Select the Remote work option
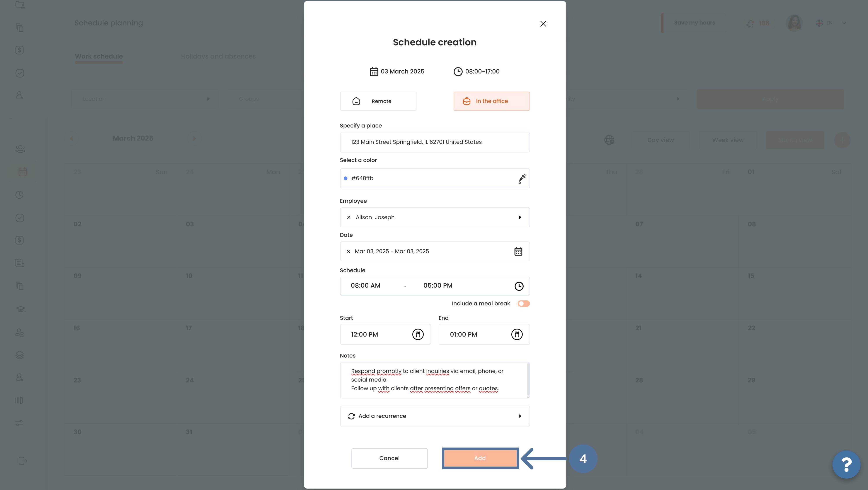Viewport: 868px width, 490px height. click(378, 101)
